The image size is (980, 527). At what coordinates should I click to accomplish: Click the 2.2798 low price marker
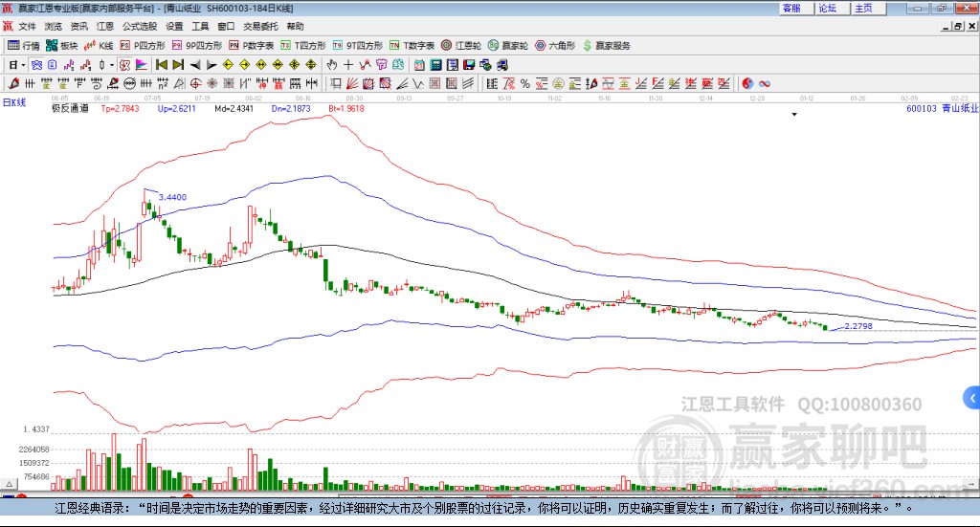tap(858, 326)
